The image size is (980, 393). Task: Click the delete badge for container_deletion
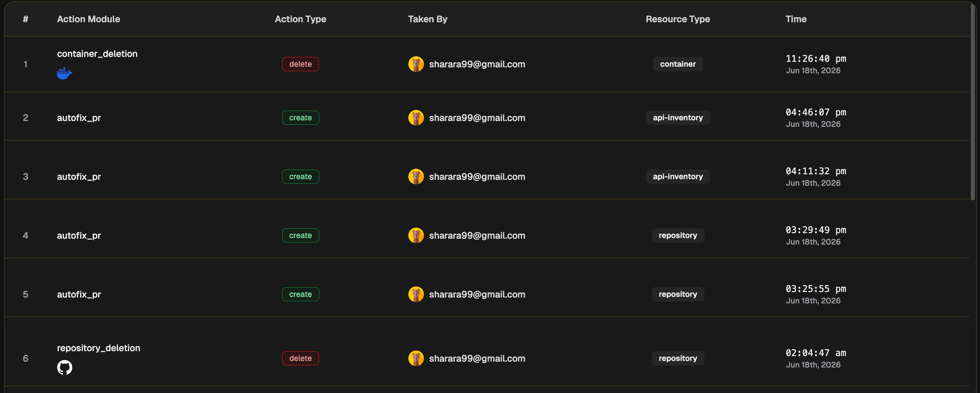[300, 64]
